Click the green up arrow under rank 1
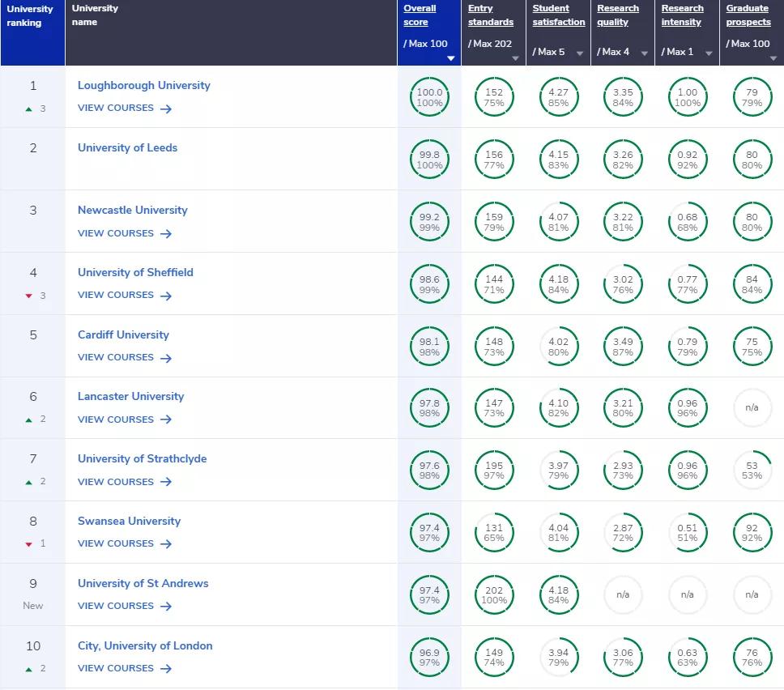This screenshot has height=690, width=784. click(29, 109)
